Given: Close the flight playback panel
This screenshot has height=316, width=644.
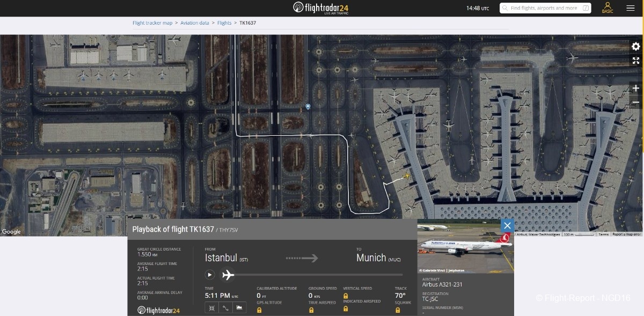Looking at the screenshot, I should pyautogui.click(x=507, y=225).
